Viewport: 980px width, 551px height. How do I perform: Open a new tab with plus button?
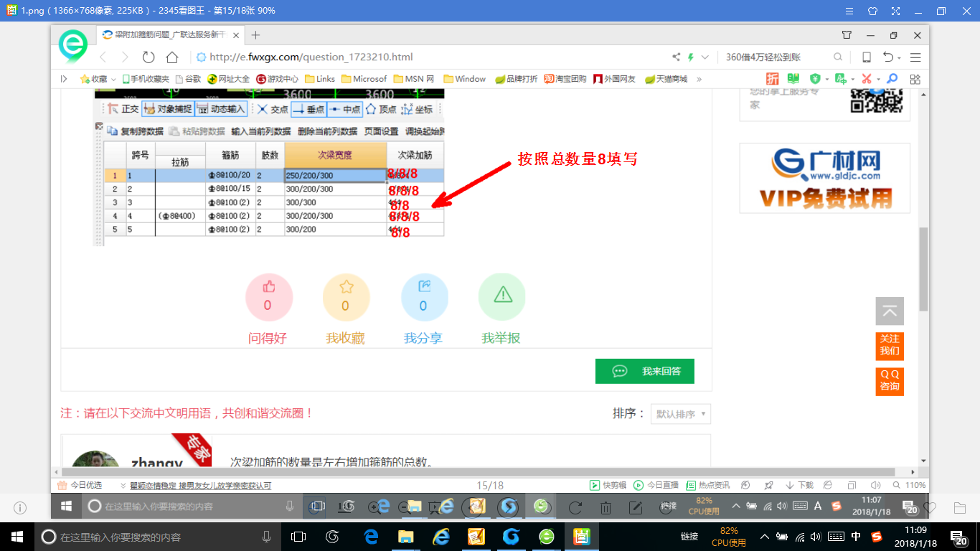[255, 34]
